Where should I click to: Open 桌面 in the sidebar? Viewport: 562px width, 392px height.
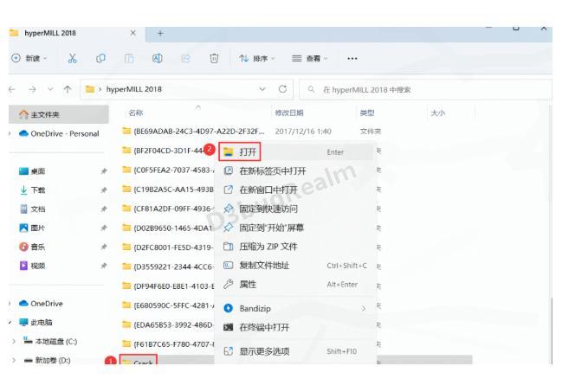pyautogui.click(x=32, y=171)
